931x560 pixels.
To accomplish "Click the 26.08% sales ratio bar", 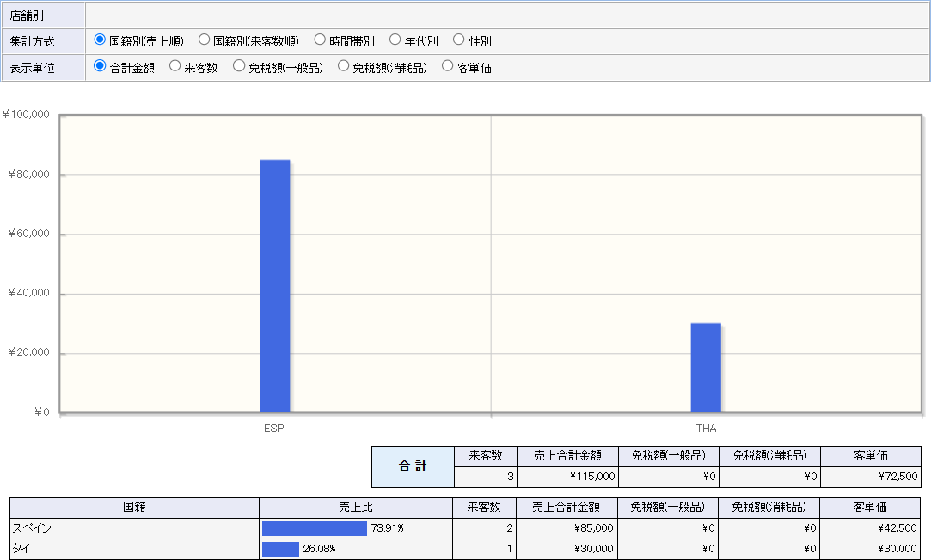I will click(x=280, y=549).
